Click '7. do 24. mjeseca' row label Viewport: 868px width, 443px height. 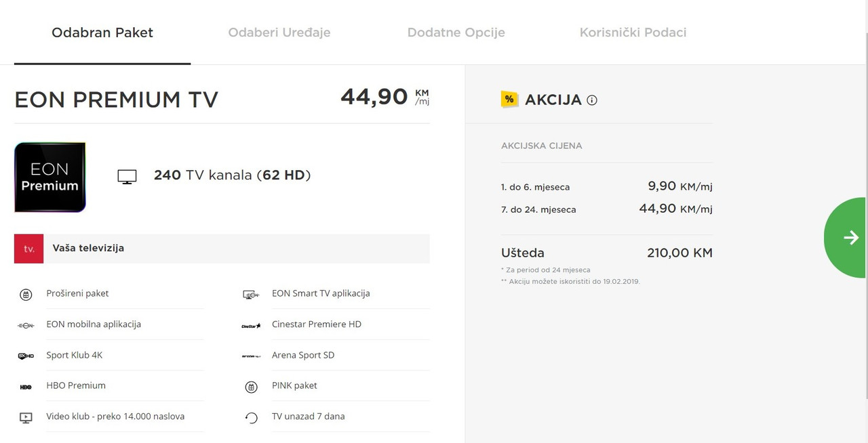538,210
